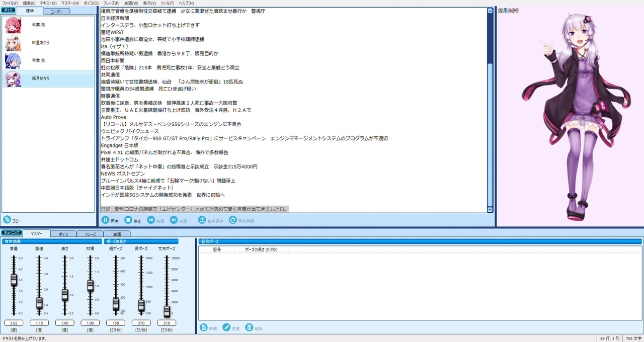Click the 話速 speed slider handle

click(39, 303)
